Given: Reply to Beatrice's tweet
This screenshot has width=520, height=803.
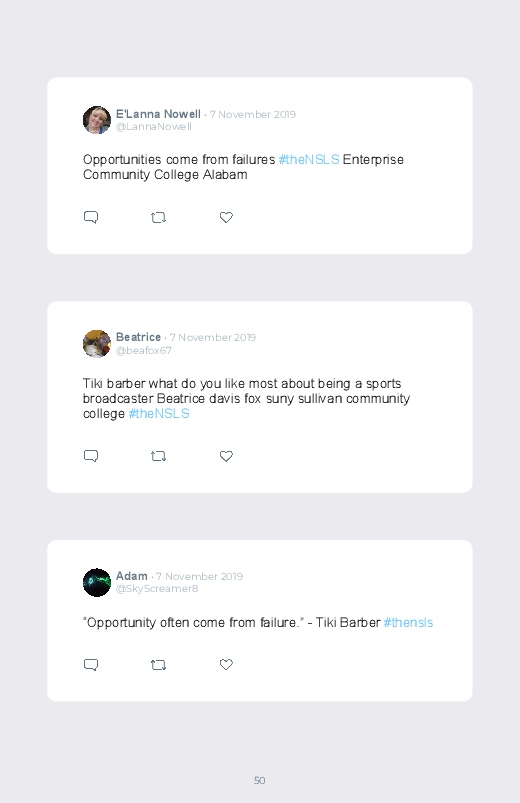Looking at the screenshot, I should coord(91,456).
